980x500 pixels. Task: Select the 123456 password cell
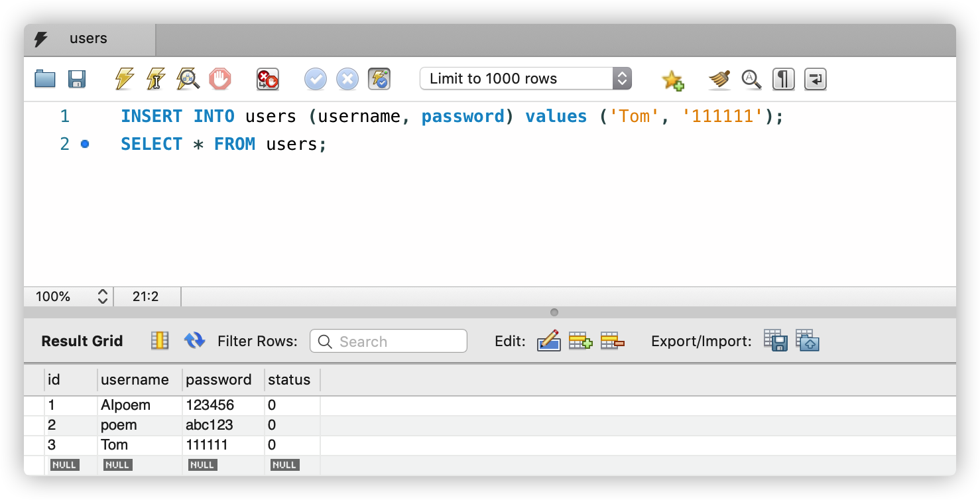[223, 405]
